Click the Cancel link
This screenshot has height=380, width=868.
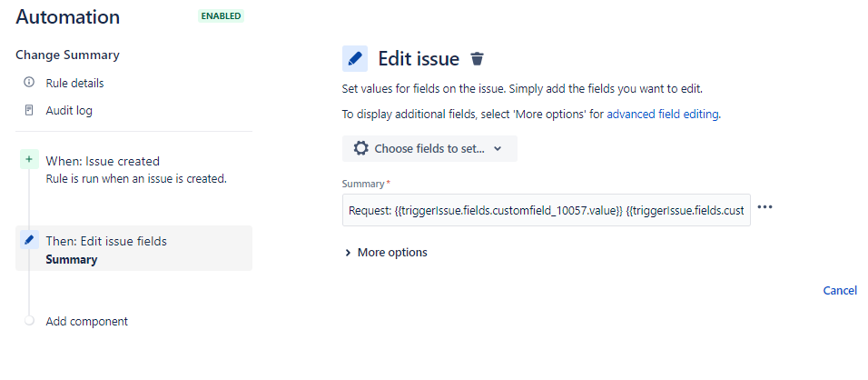coord(840,290)
